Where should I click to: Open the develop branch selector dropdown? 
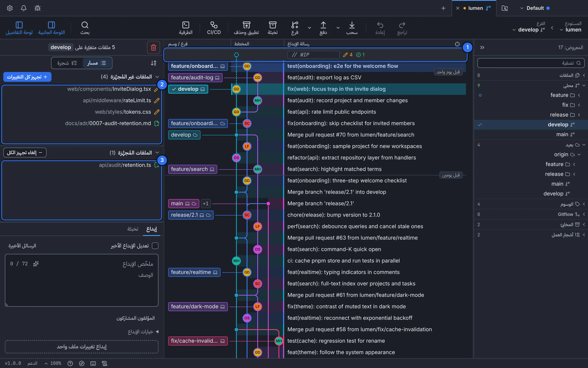coord(529,30)
